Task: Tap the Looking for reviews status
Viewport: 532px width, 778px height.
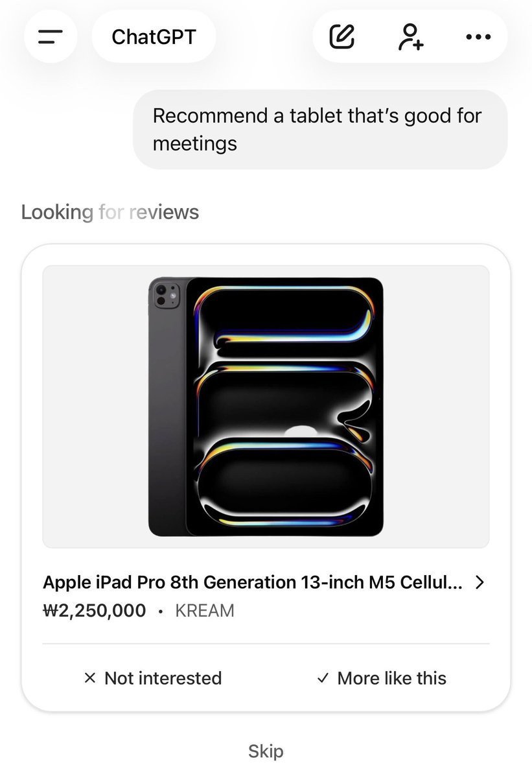Action: click(110, 212)
